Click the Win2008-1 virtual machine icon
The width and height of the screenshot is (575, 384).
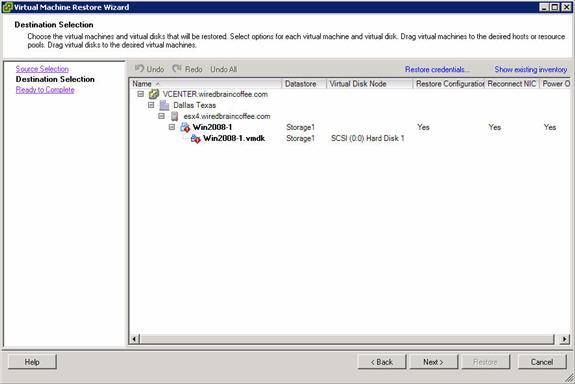[185, 127]
